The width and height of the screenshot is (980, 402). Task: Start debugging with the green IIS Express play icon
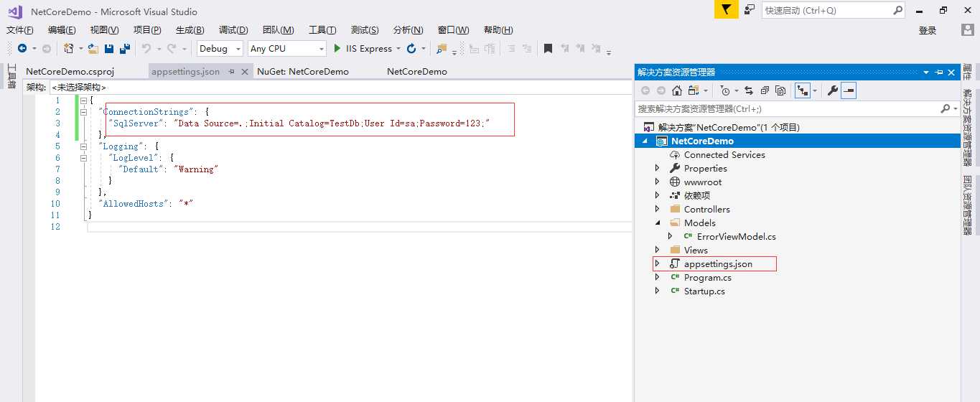337,49
